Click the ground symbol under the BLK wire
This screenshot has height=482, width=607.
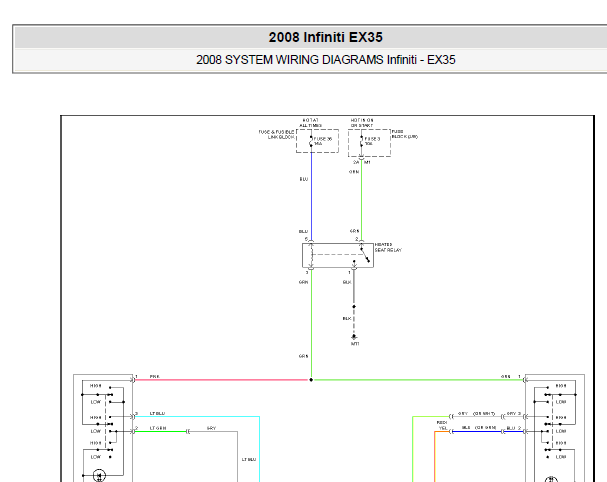(x=354, y=337)
